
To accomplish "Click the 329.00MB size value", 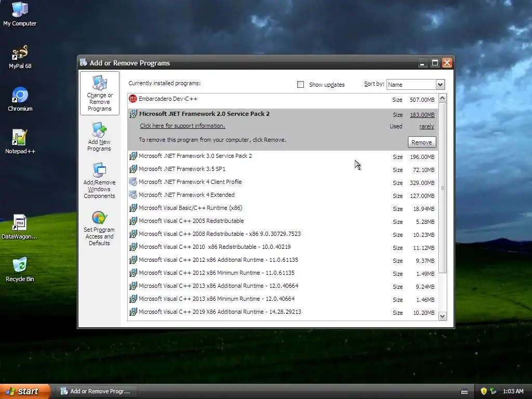I will point(422,183).
